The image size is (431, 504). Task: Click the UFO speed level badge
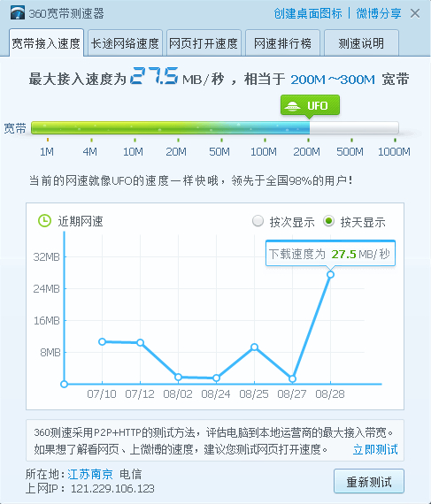click(310, 105)
